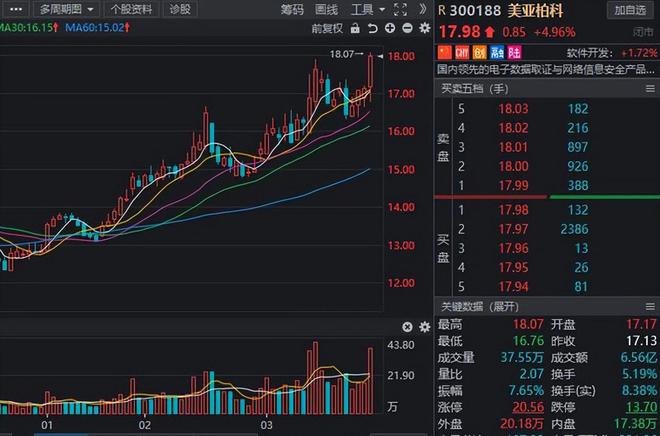Viewport: 660px width, 436px height.
Task: Click the 18.07 high marker on chart
Action: click(346, 54)
